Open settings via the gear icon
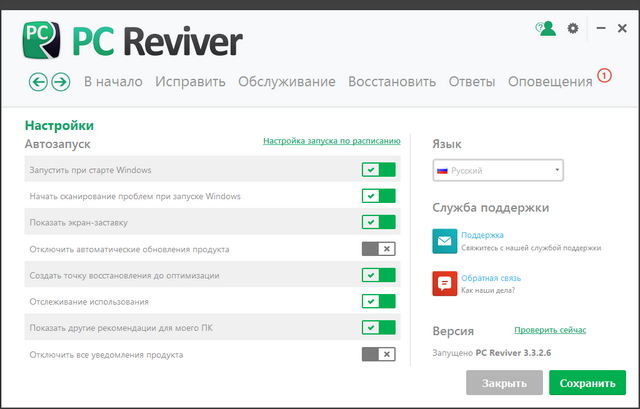The width and height of the screenshot is (640, 409). click(573, 29)
